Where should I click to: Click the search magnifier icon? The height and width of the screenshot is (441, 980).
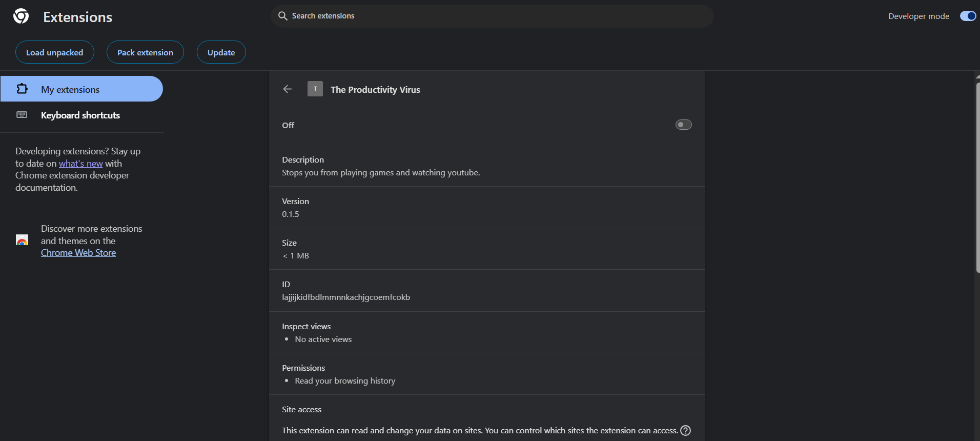(282, 16)
